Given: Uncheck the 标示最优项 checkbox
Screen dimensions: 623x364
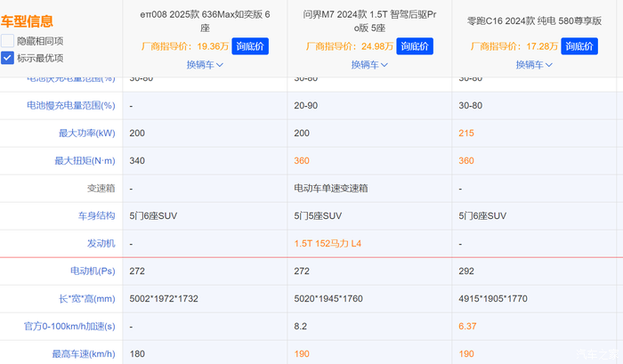Looking at the screenshot, I should point(7,58).
